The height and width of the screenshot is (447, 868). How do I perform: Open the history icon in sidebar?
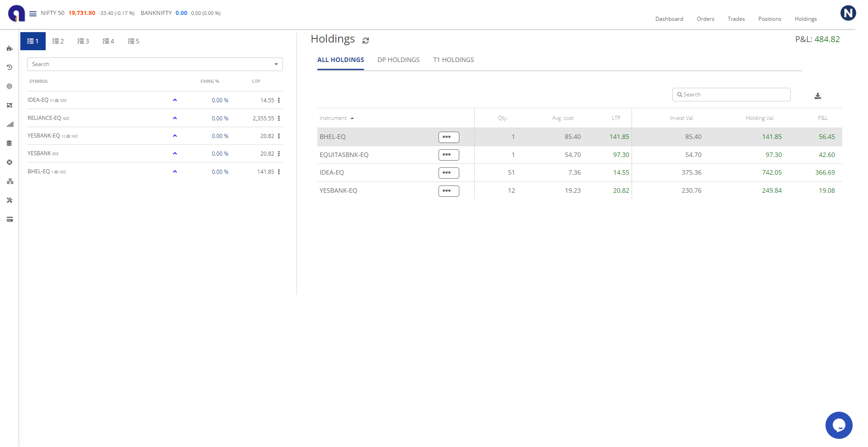[x=9, y=67]
